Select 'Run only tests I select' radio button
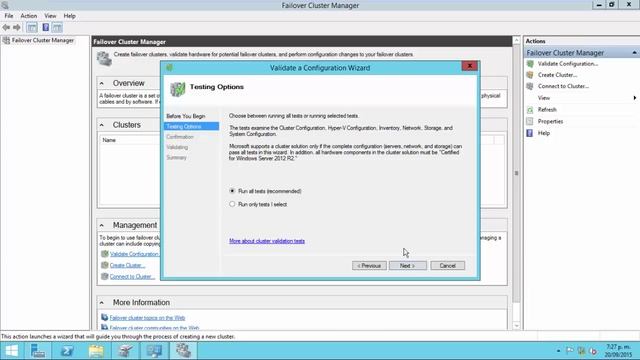640x360 pixels. click(232, 204)
